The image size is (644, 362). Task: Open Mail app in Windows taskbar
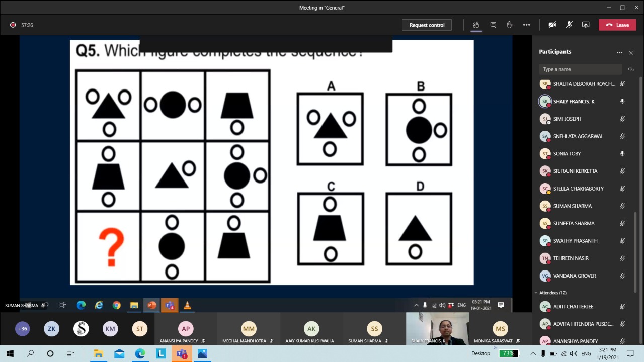[x=119, y=354]
